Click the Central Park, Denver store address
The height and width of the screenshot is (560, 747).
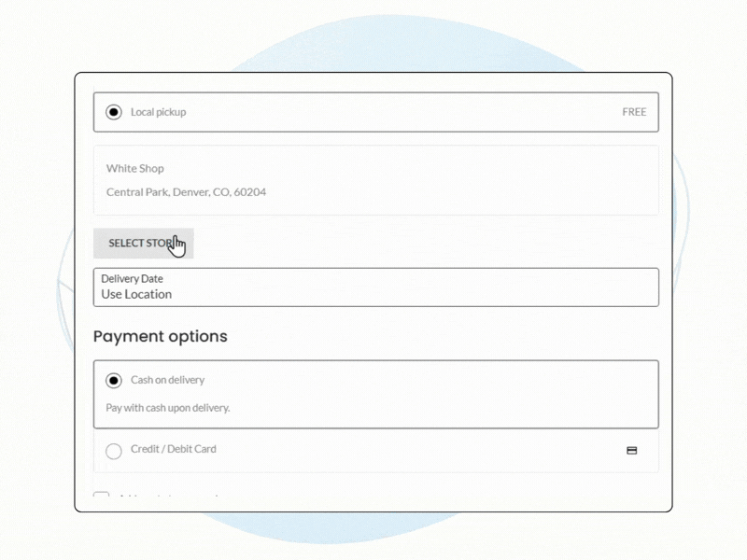coord(186,192)
